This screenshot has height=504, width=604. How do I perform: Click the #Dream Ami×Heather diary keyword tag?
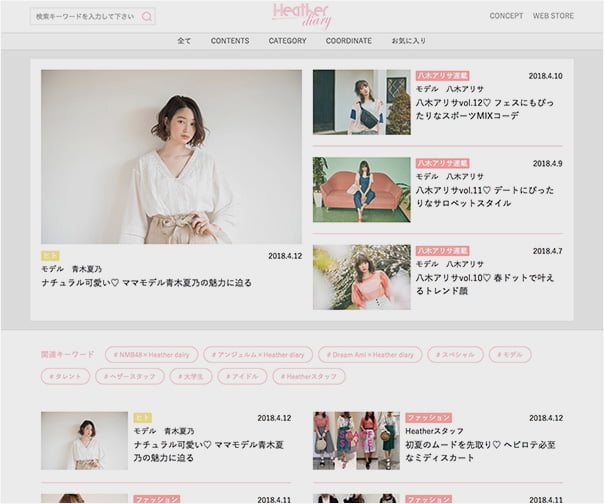370,354
